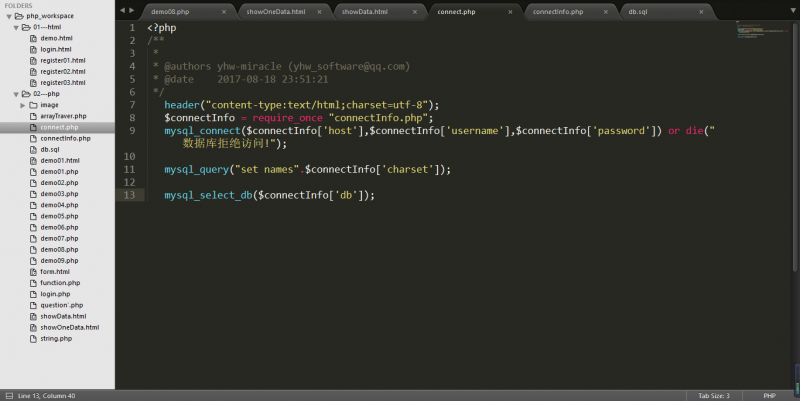Collapse the 01---html folder
Image resolution: width=800 pixels, height=401 pixels.
pos(15,27)
